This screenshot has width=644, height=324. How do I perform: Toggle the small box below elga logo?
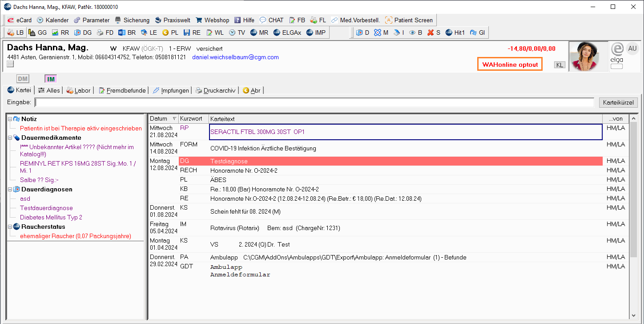click(x=617, y=67)
